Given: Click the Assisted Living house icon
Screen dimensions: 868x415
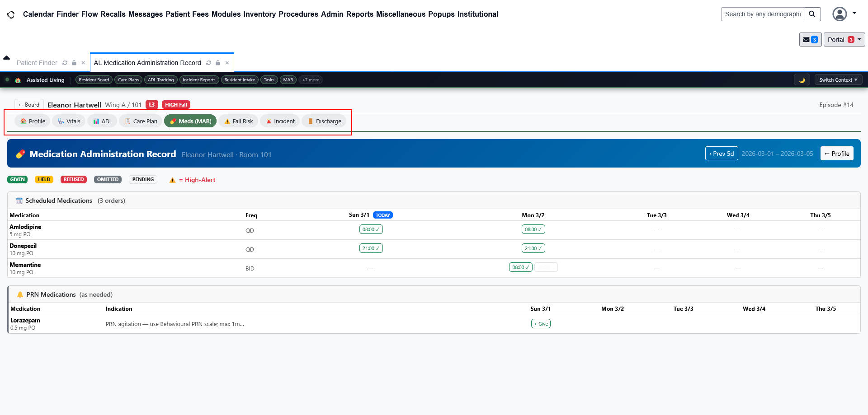Looking at the screenshot, I should (x=18, y=80).
